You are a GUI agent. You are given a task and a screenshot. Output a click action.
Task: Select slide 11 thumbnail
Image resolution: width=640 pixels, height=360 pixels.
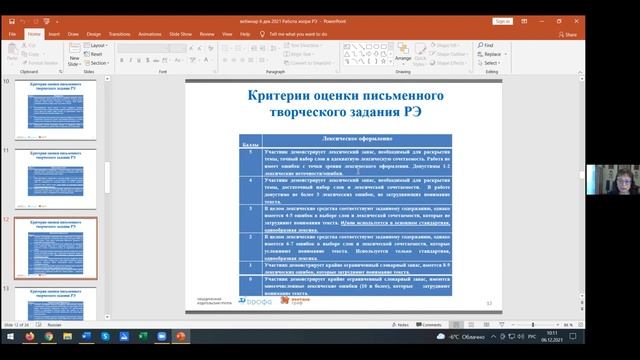[56, 179]
